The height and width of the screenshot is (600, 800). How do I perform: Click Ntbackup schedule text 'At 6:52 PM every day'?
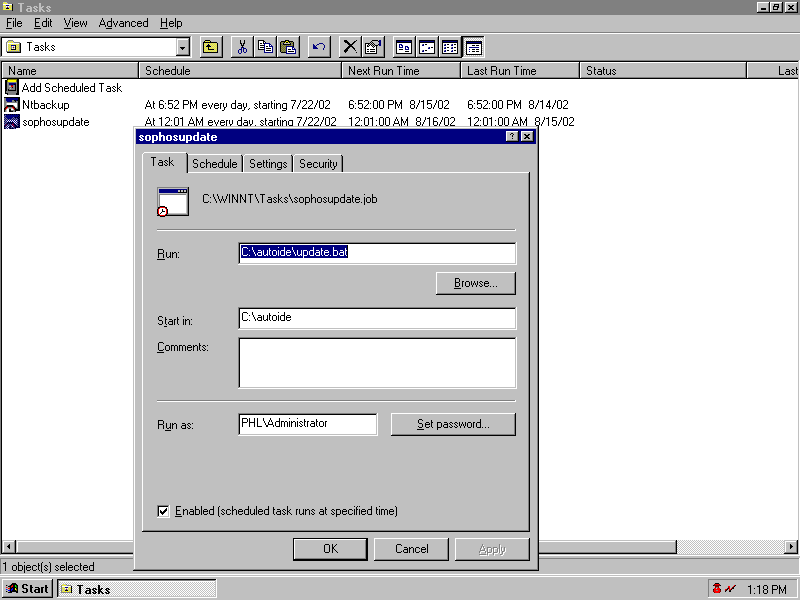point(196,105)
